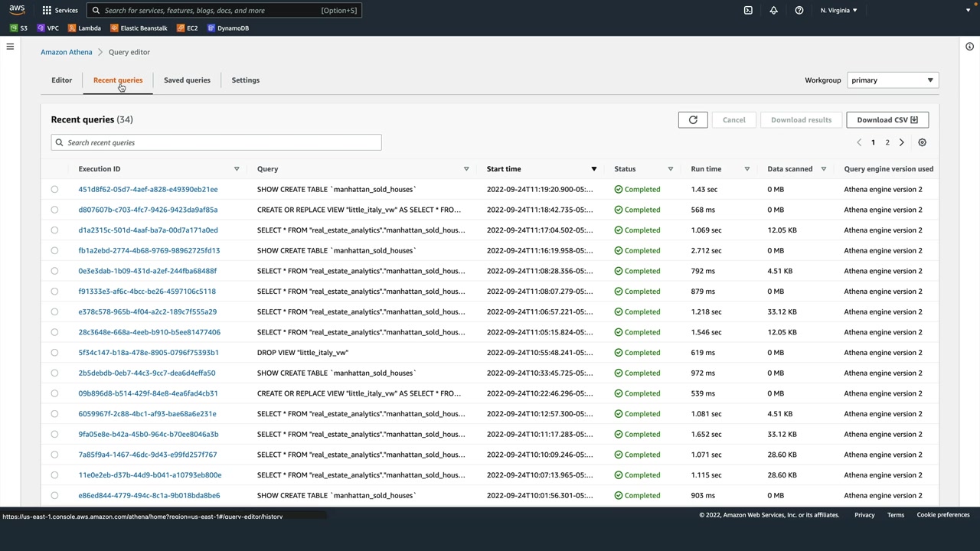
Task: Select query row fb1a2ebd-2774-4b68-9769-98962725fd13
Action: click(x=54, y=251)
